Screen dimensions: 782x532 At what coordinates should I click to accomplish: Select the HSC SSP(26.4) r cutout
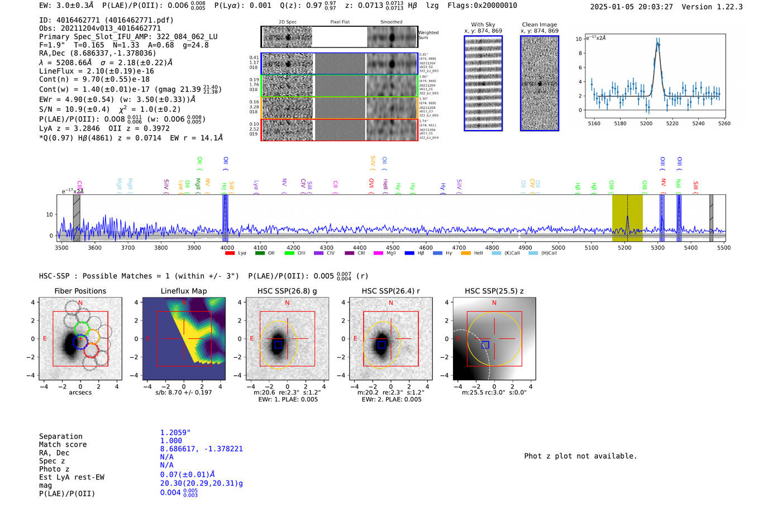coord(391,339)
